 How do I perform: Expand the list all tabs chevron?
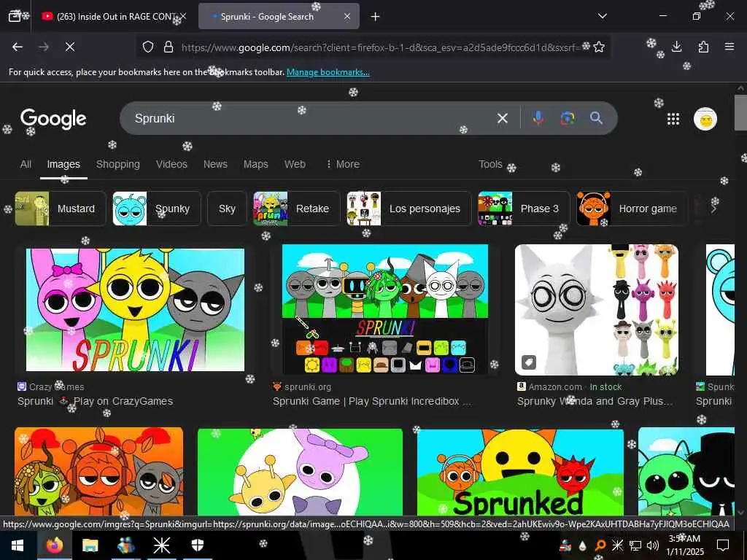pos(603,16)
